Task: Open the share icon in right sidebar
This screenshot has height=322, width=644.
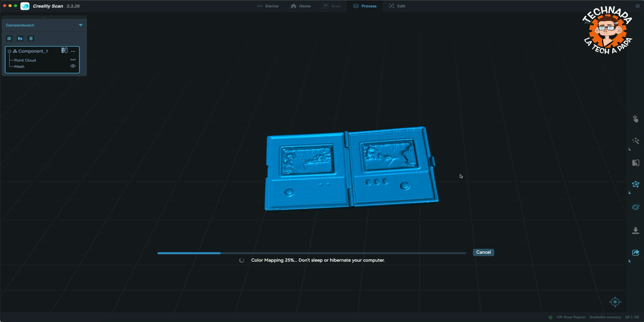Action: pos(635,252)
